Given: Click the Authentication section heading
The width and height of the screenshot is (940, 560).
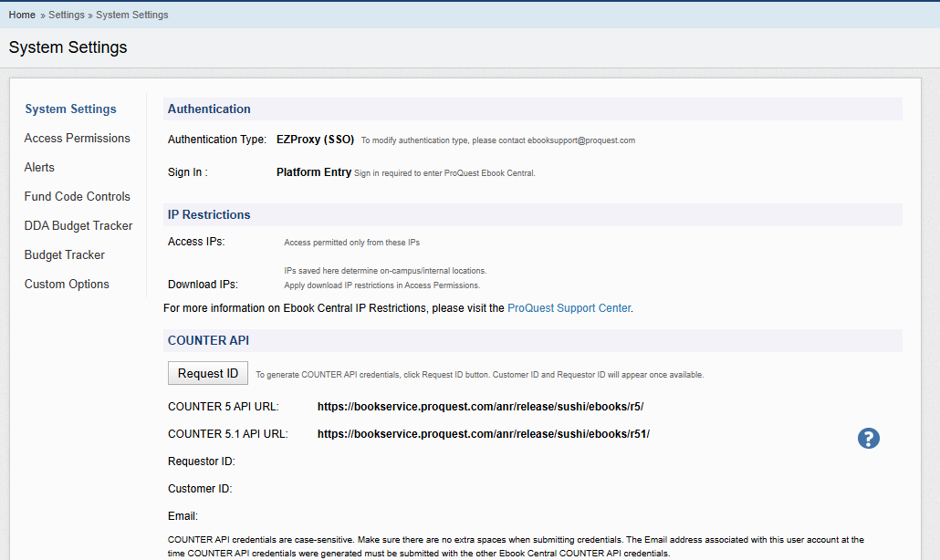Looking at the screenshot, I should tap(209, 109).
